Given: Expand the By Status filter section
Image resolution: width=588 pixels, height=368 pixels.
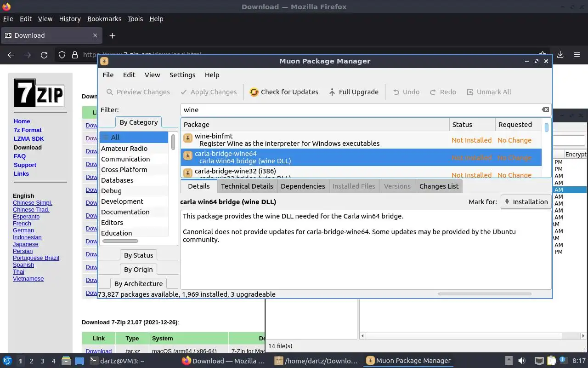Looking at the screenshot, I should [x=138, y=255].
